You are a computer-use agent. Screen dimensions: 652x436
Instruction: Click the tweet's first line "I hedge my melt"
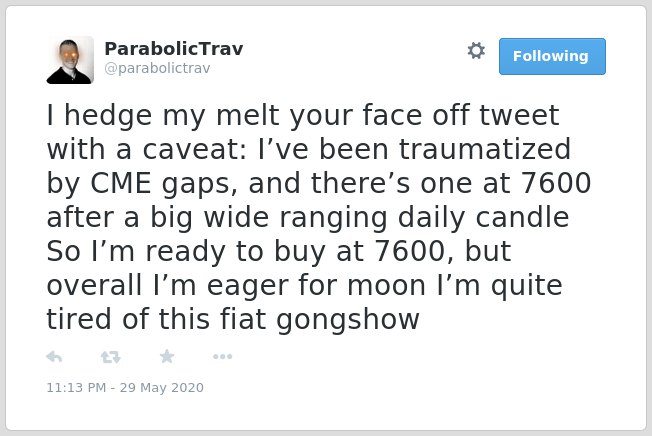(163, 116)
